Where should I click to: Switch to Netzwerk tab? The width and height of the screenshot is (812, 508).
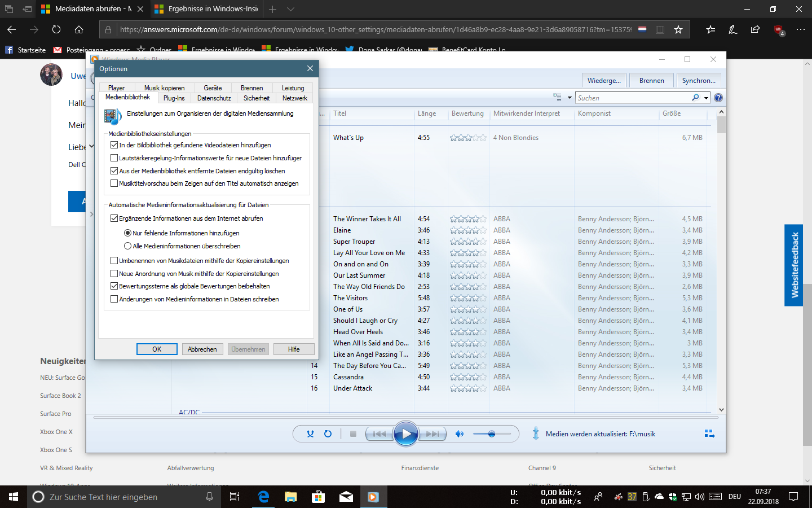point(295,98)
